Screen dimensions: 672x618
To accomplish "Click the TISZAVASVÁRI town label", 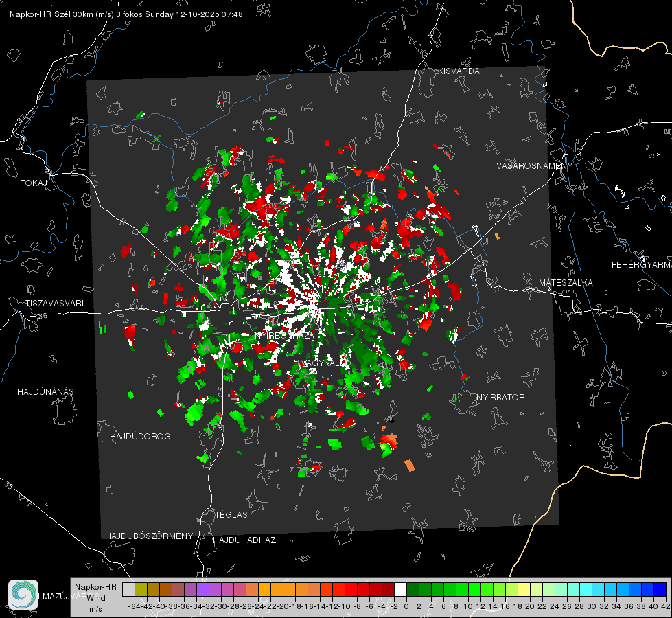I will tap(55, 303).
